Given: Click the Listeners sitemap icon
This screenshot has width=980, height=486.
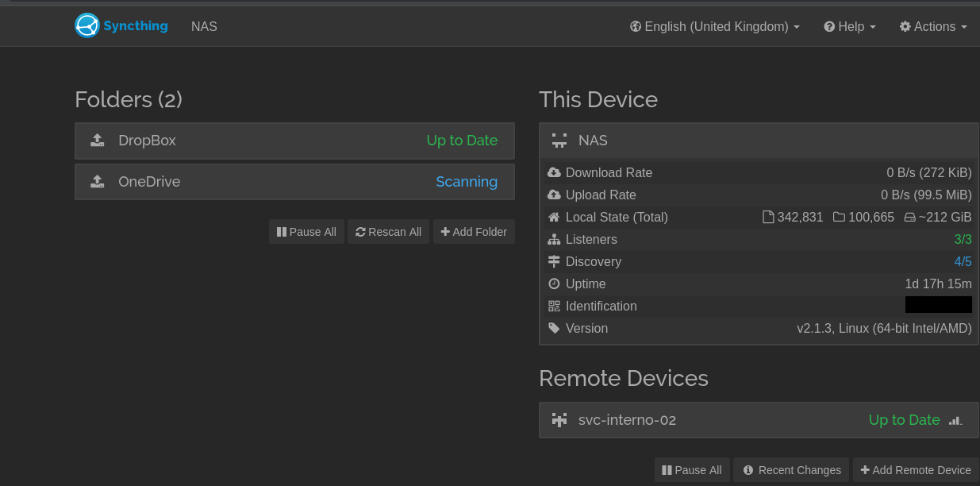Looking at the screenshot, I should click(x=554, y=239).
